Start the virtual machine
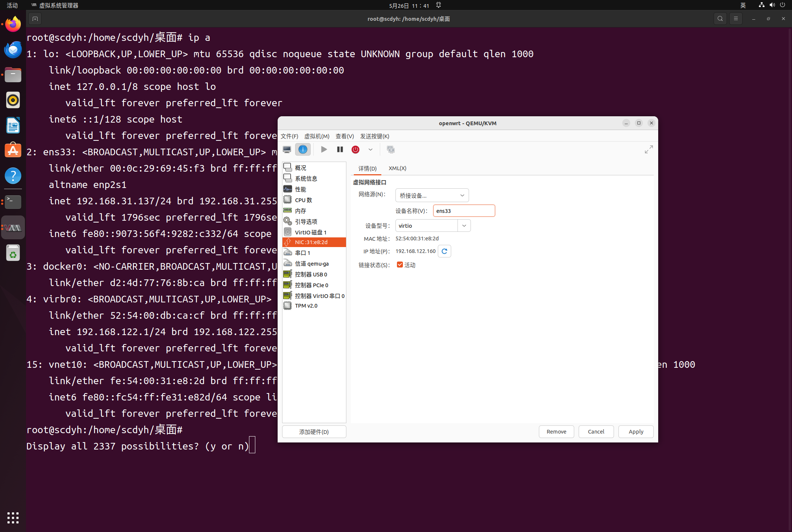The height and width of the screenshot is (532, 792). coord(324,149)
